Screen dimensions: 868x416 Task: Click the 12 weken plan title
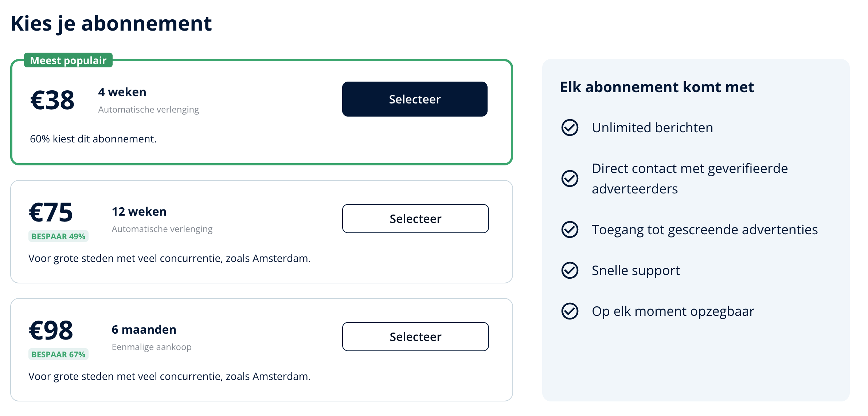click(139, 212)
